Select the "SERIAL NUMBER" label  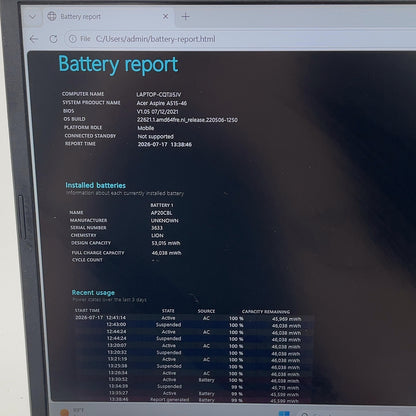click(x=88, y=228)
